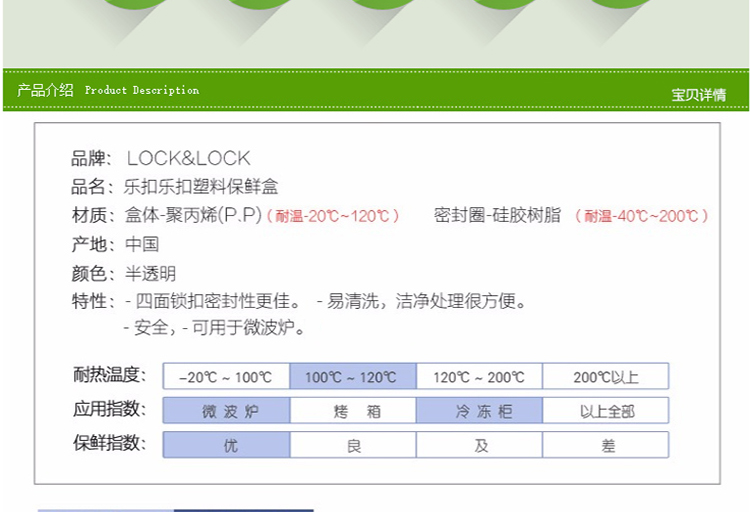Click the 特性 field label

tap(93, 301)
